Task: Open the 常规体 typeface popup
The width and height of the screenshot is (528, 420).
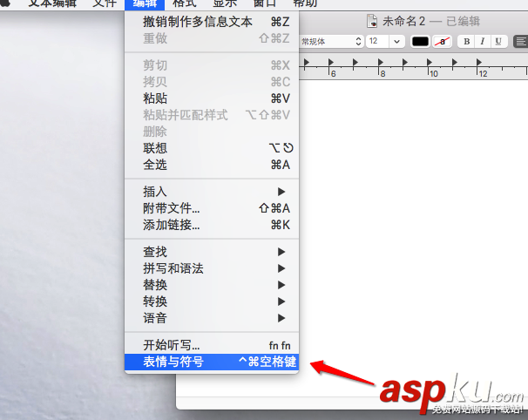Action: pyautogui.click(x=331, y=42)
